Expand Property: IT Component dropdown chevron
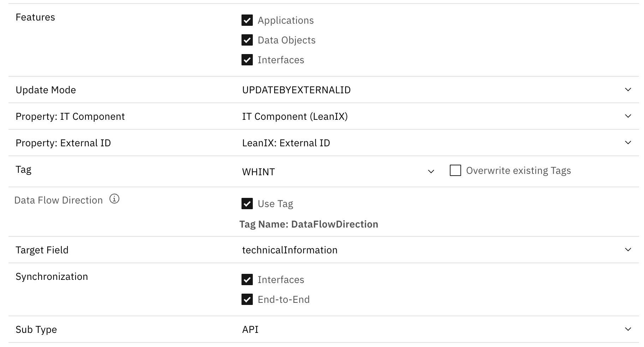 (x=628, y=116)
